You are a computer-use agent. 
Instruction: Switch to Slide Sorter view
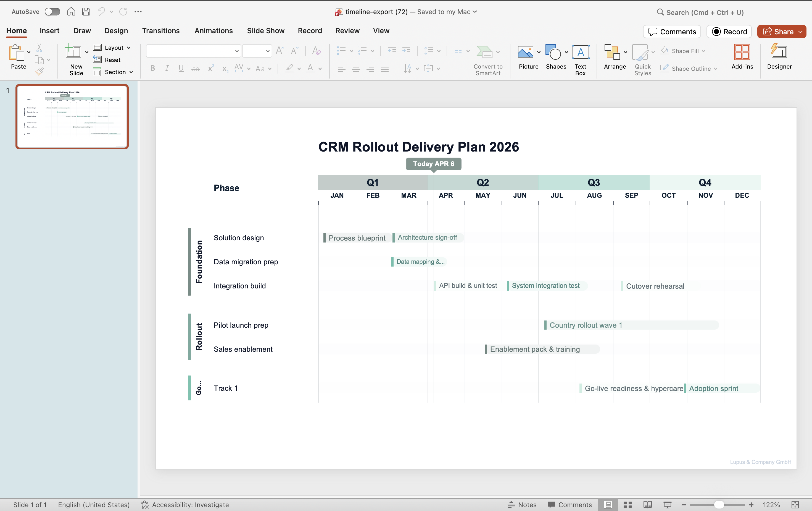(628, 505)
